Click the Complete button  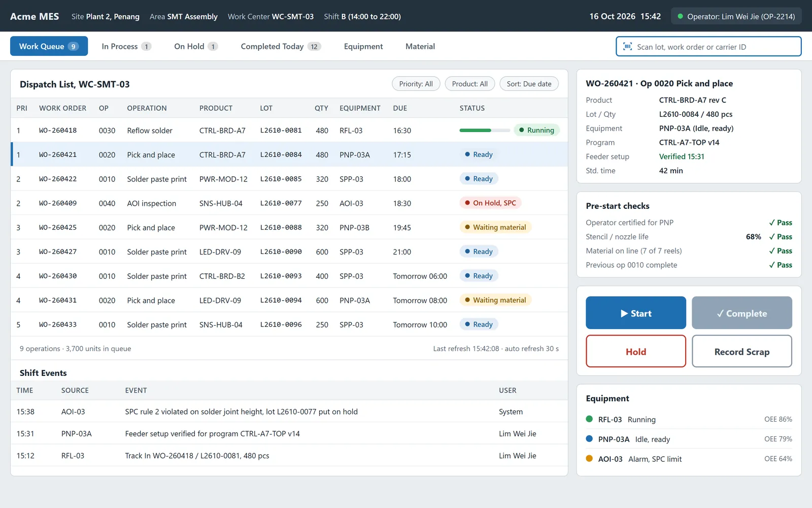click(x=742, y=313)
